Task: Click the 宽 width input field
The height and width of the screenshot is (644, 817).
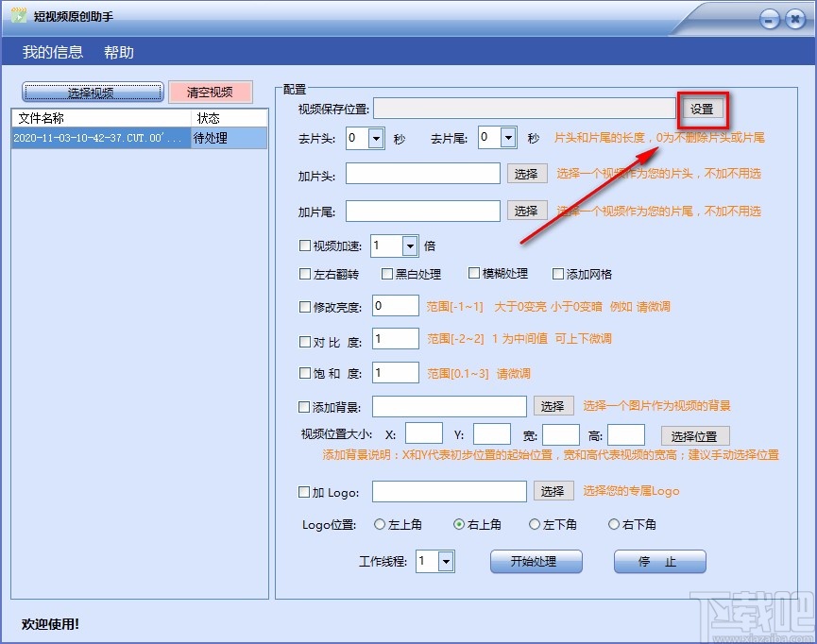Action: 561,434
